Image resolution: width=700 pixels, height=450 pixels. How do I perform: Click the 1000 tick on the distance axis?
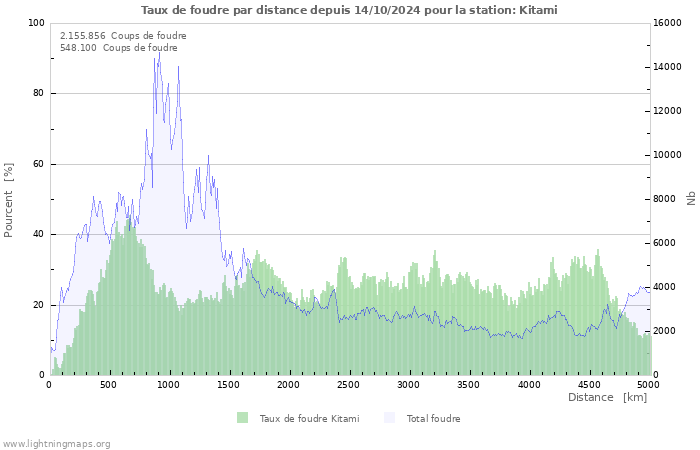169,384
